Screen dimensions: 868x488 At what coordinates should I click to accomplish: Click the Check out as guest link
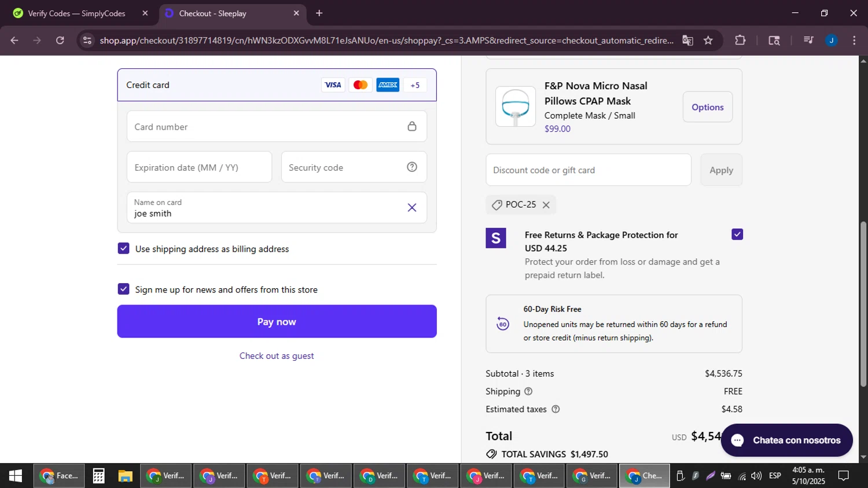pos(277,356)
